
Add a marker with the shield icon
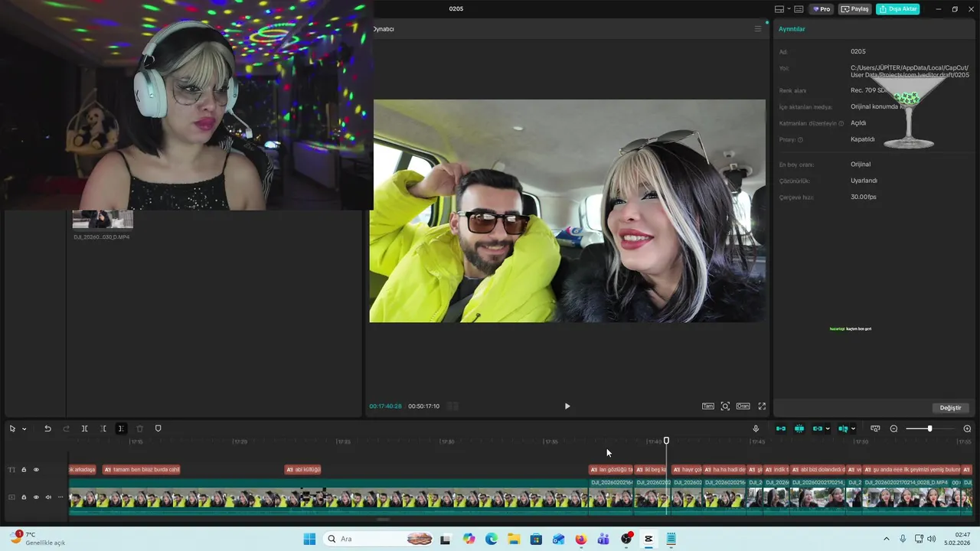point(158,429)
